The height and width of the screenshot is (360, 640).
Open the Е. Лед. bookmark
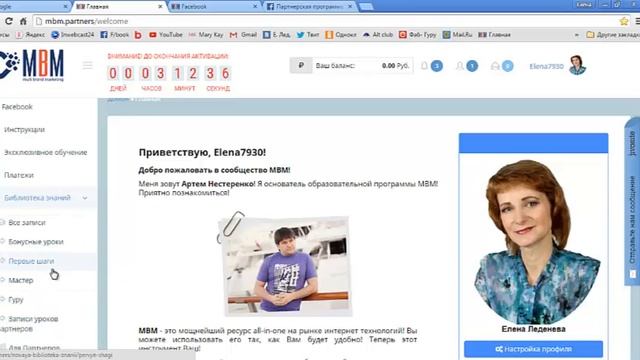[276, 35]
